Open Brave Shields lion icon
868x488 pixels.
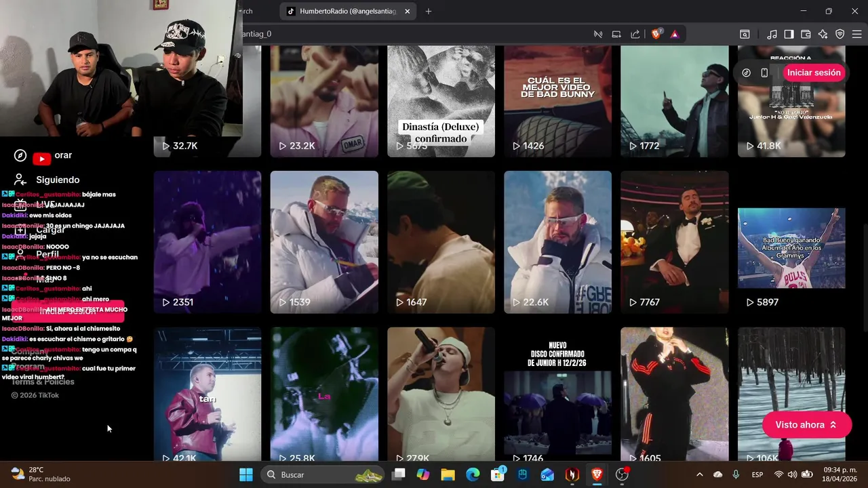(x=656, y=34)
